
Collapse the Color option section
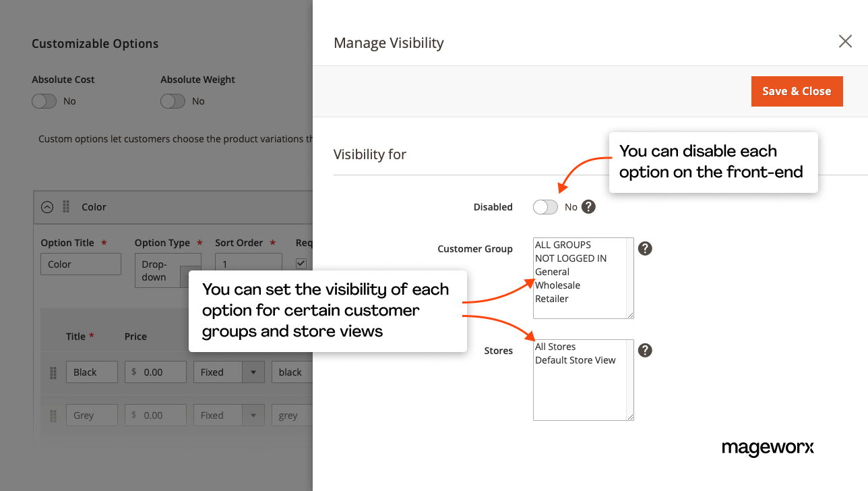tap(46, 207)
